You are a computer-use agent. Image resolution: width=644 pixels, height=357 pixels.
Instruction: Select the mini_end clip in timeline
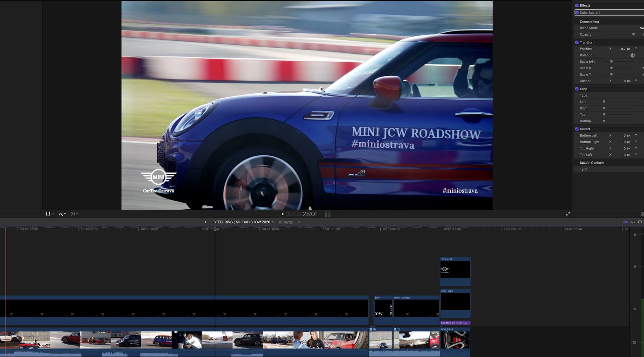point(455,271)
